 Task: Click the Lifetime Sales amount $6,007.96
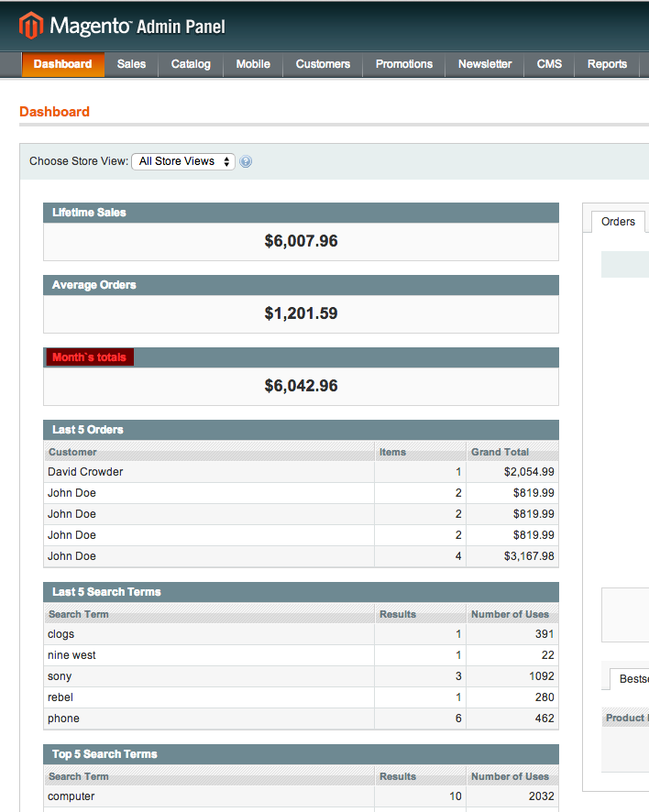301,241
